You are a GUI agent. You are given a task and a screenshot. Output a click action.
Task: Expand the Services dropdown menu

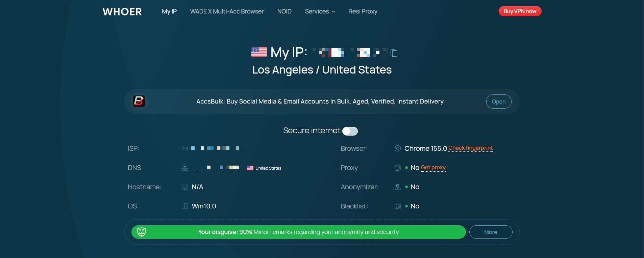click(x=320, y=11)
